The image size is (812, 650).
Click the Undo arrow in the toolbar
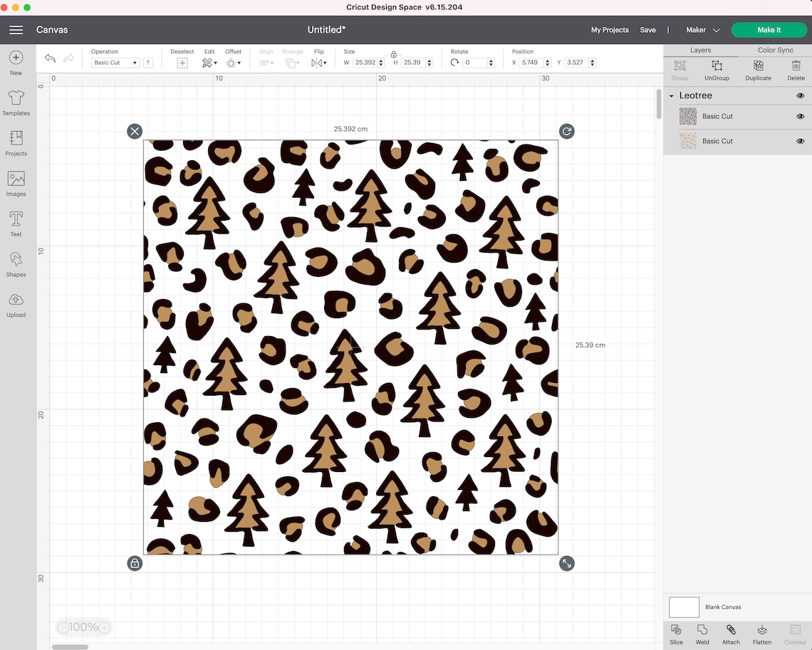[x=49, y=58]
